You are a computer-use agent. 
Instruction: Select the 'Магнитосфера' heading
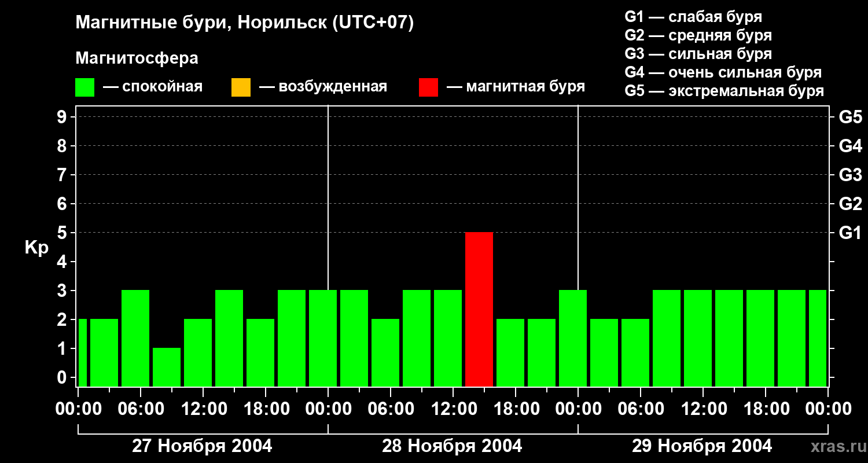[137, 58]
